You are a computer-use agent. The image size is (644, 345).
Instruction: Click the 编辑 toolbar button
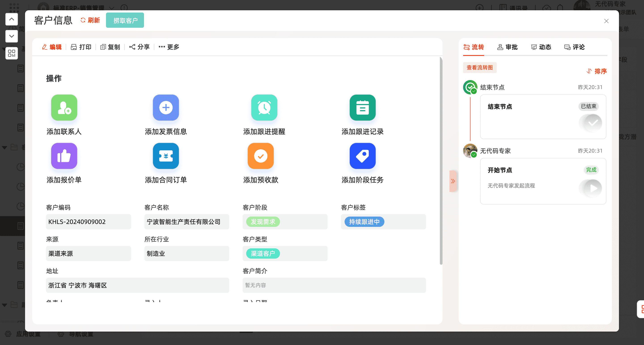click(x=52, y=47)
